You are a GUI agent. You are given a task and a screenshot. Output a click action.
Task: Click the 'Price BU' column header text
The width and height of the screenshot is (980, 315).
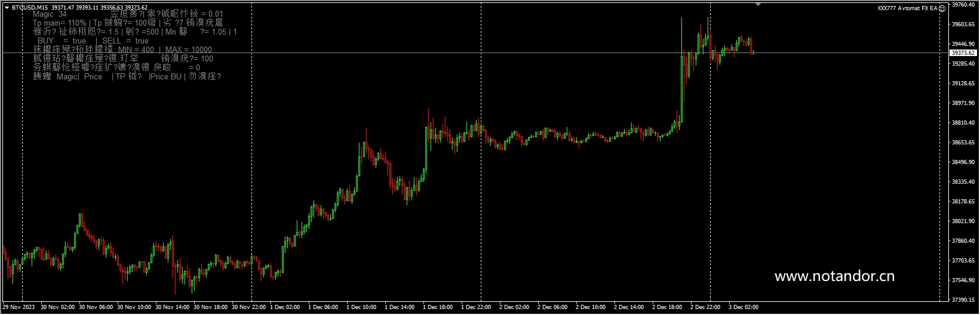(x=166, y=76)
